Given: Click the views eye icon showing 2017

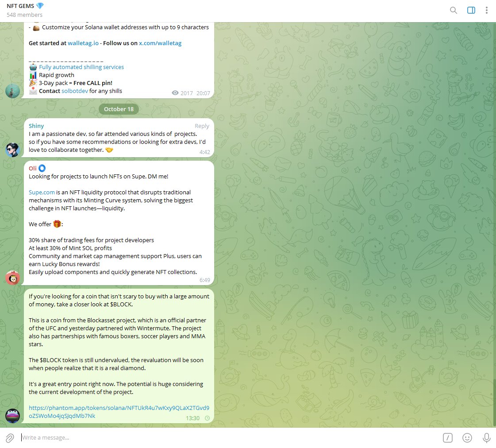Looking at the screenshot, I should coord(175,93).
